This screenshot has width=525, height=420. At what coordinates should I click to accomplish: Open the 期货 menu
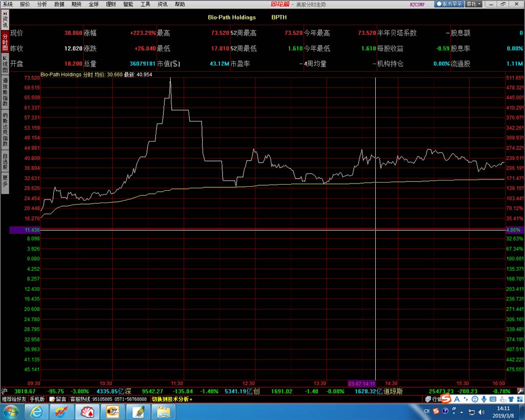(x=76, y=4)
